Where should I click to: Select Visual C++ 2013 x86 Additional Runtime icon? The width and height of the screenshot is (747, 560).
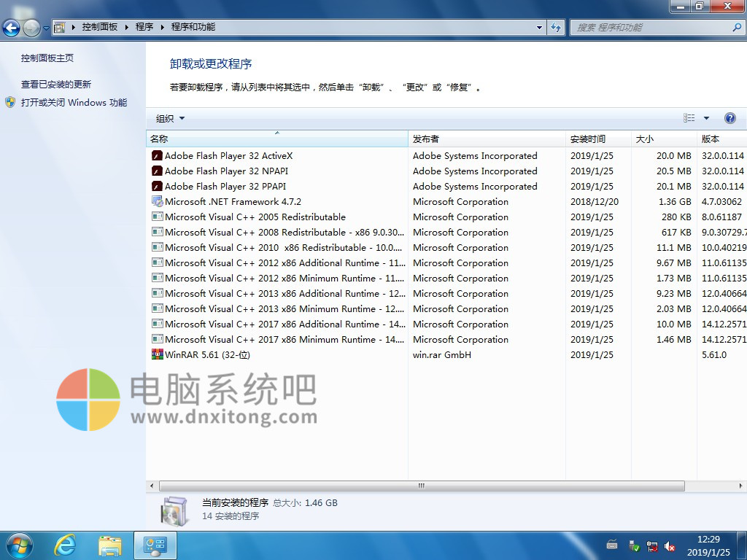[x=158, y=293]
